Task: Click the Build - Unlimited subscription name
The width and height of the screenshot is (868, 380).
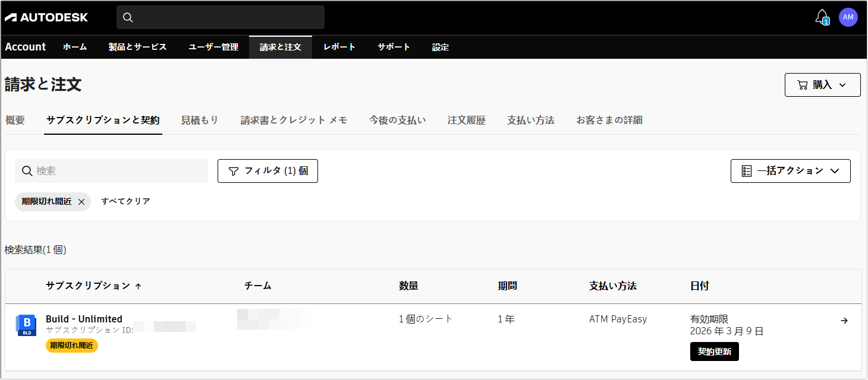Action: [84, 319]
